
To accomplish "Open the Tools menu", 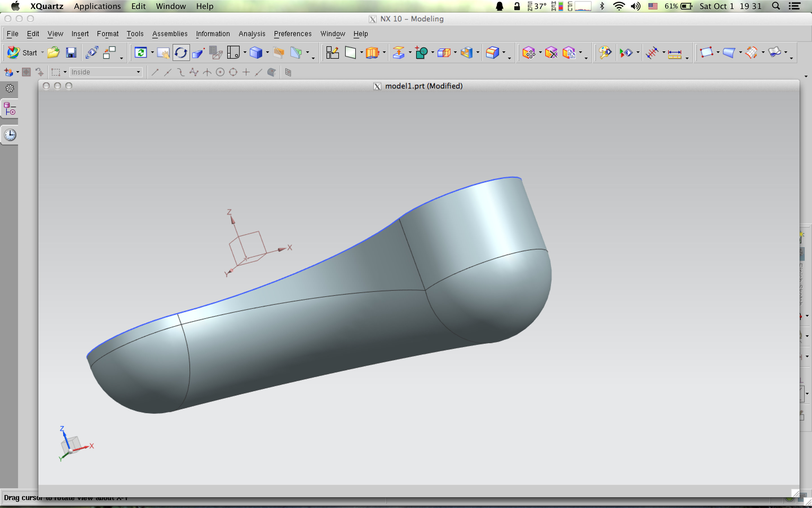I will point(135,34).
